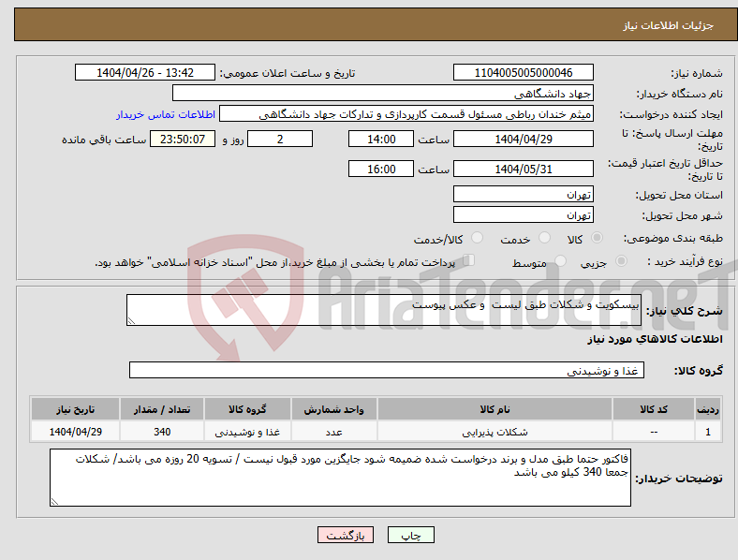Click the quantity cell 340
738x560 pixels.
(x=162, y=432)
